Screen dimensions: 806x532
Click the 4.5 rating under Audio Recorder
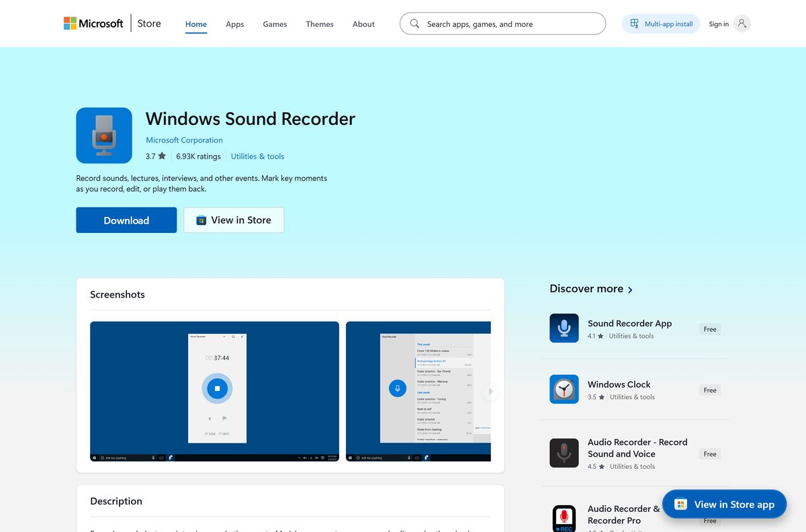pos(596,466)
